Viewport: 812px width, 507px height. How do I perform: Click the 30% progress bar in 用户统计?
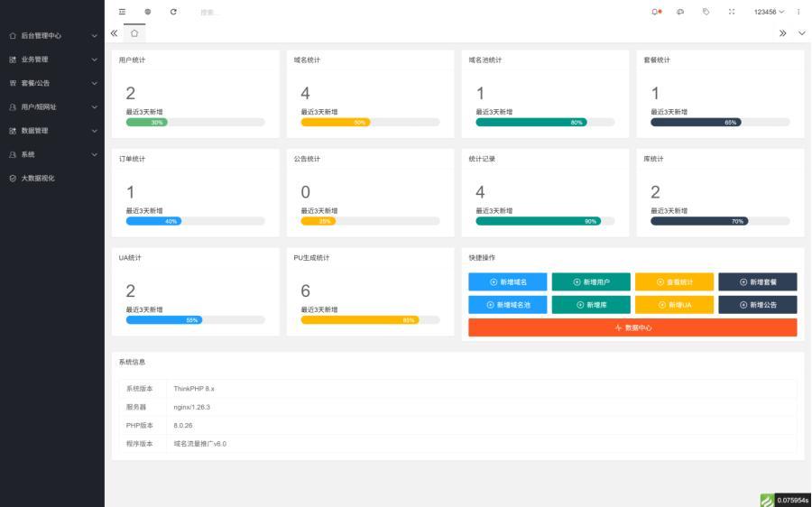point(147,122)
